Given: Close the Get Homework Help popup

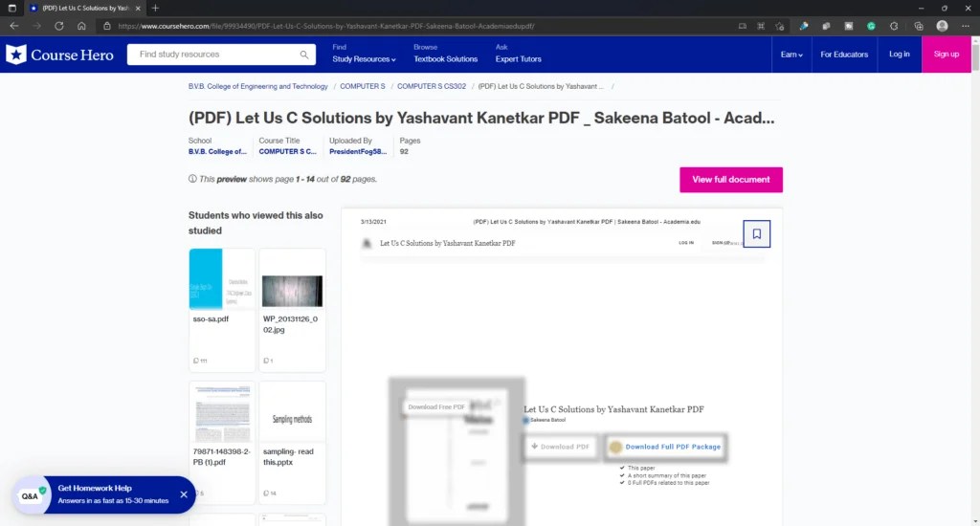Looking at the screenshot, I should click(x=184, y=494).
